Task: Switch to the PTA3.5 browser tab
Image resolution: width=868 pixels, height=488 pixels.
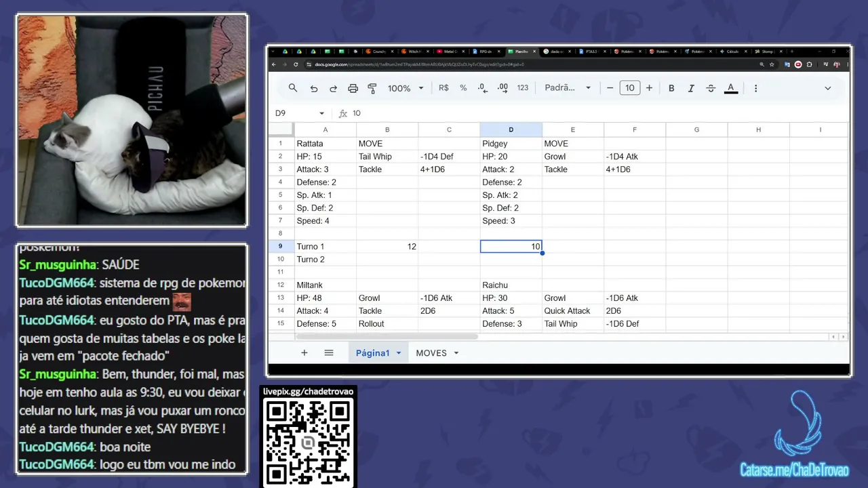Action: [592, 52]
